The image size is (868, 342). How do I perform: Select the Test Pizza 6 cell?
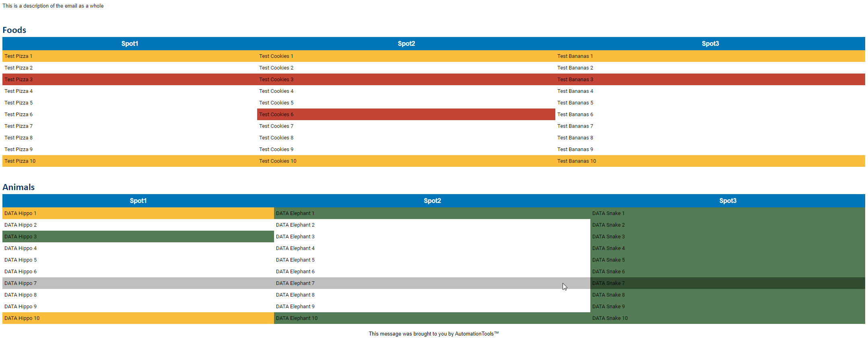(130, 115)
